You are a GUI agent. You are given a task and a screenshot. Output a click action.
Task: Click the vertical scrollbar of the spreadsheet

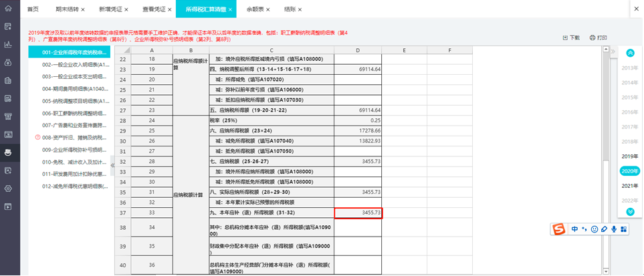(605, 160)
